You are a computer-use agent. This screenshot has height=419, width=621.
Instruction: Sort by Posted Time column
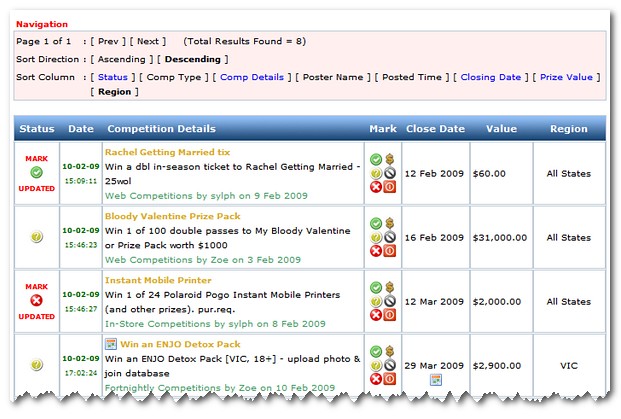point(412,77)
